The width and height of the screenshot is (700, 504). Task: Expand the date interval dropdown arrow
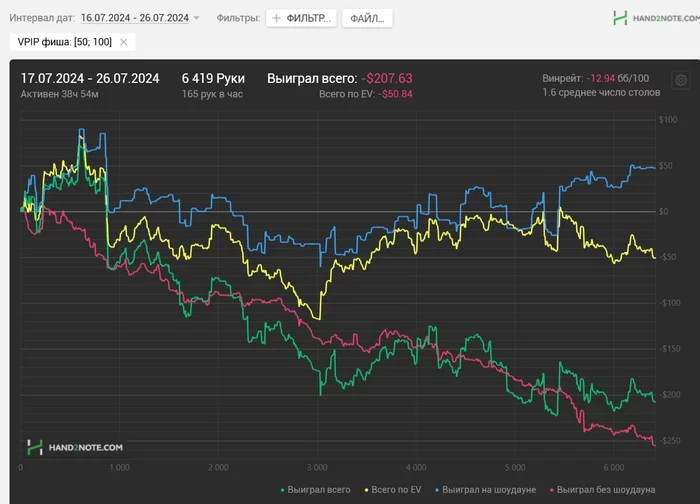(x=196, y=18)
